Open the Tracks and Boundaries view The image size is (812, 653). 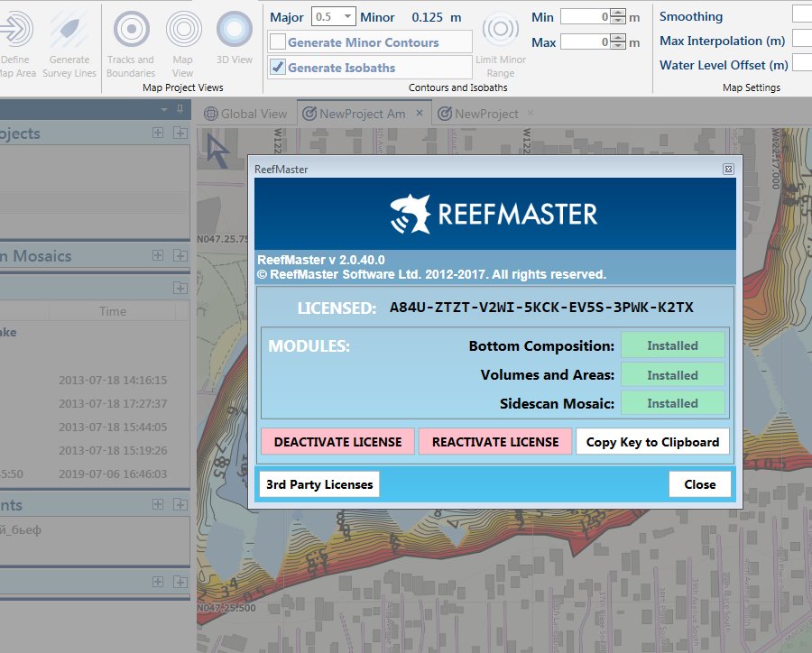[132, 31]
